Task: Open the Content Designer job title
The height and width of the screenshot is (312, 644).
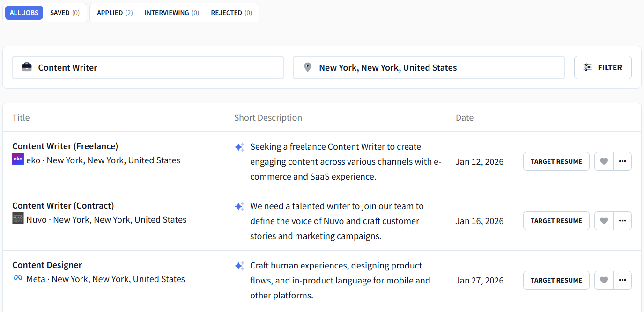Action: (x=47, y=265)
